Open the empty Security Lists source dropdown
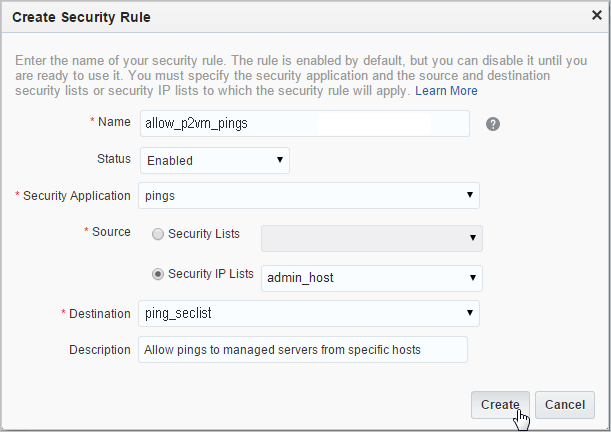The image size is (611, 432). [x=372, y=238]
